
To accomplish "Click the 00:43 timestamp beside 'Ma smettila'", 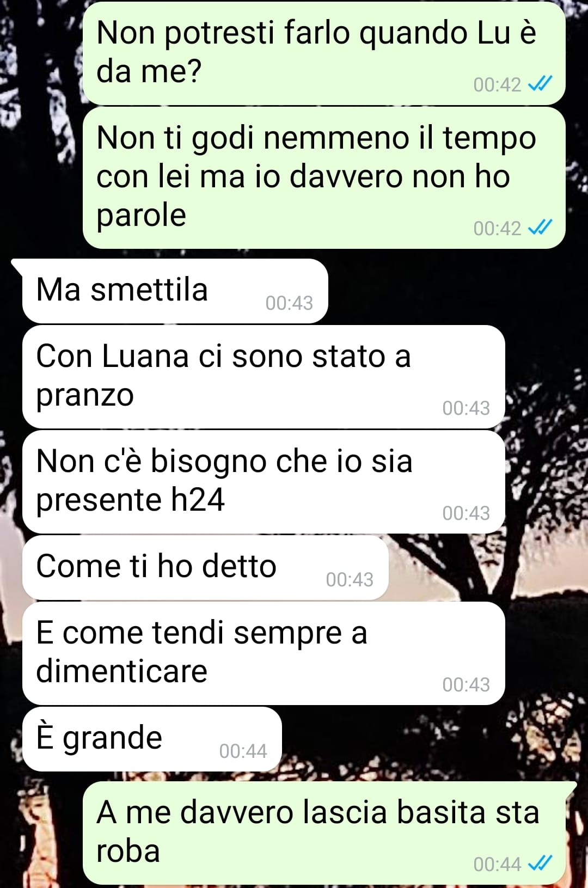I will (x=289, y=303).
